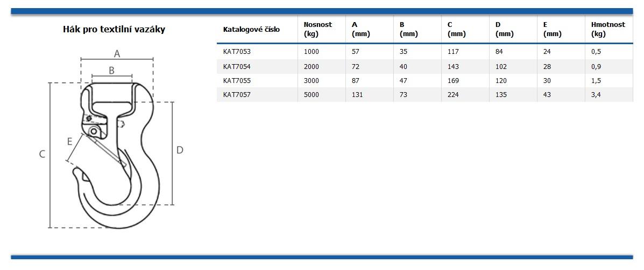
Task: Click the 'C (mm)' column header
Action: [456, 29]
